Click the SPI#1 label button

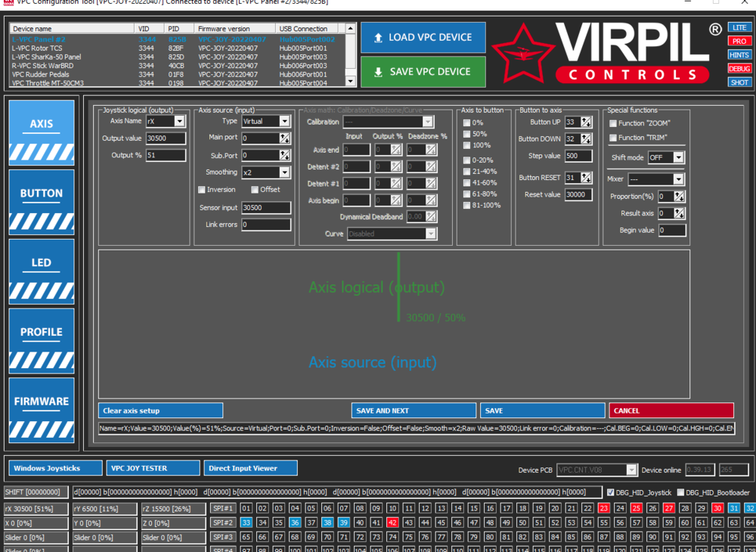click(x=223, y=509)
